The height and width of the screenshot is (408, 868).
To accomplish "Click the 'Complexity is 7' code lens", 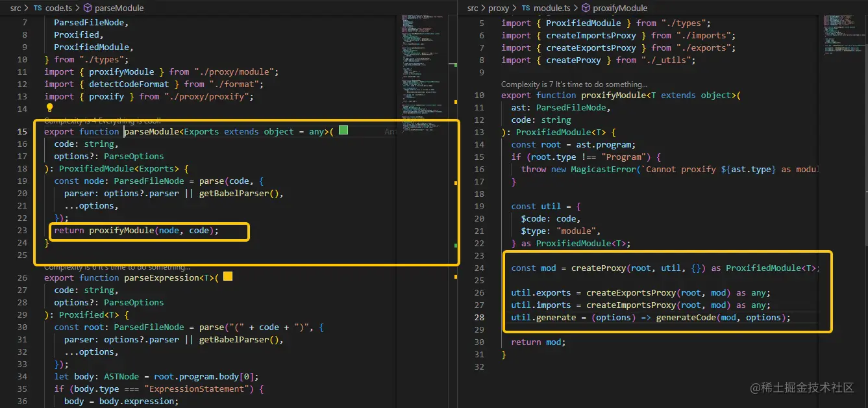I will click(574, 84).
